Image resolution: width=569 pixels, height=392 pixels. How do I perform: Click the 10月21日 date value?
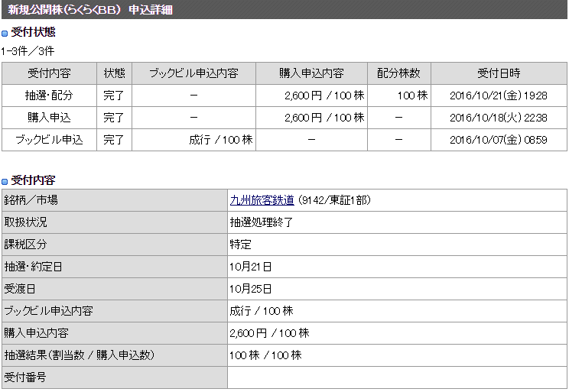pyautogui.click(x=250, y=267)
